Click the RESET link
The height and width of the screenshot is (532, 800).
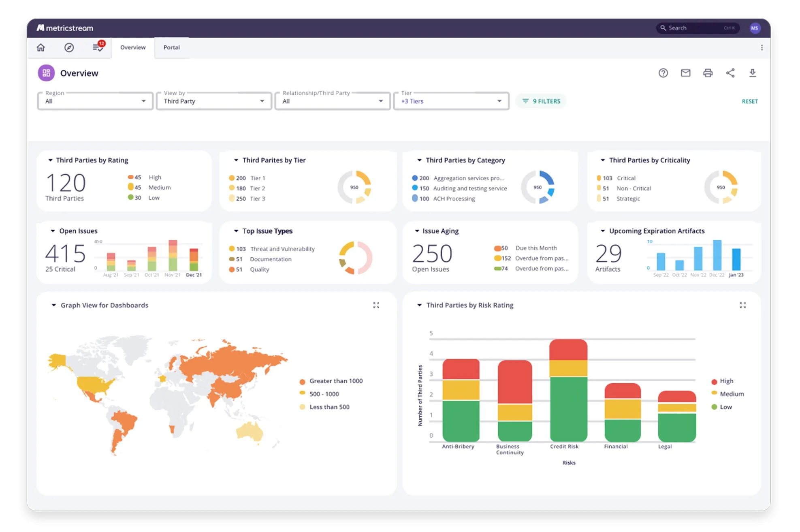pyautogui.click(x=749, y=101)
